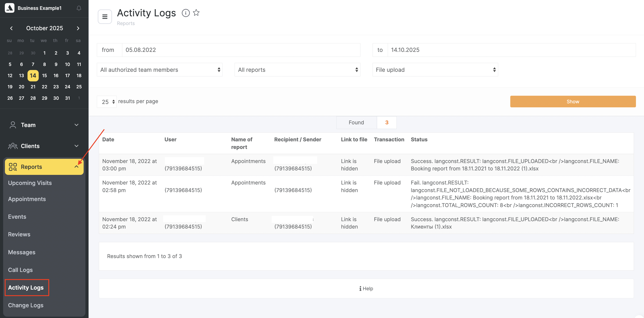Click the from date field 05.08.2022
The height and width of the screenshot is (318, 644).
coord(241,50)
